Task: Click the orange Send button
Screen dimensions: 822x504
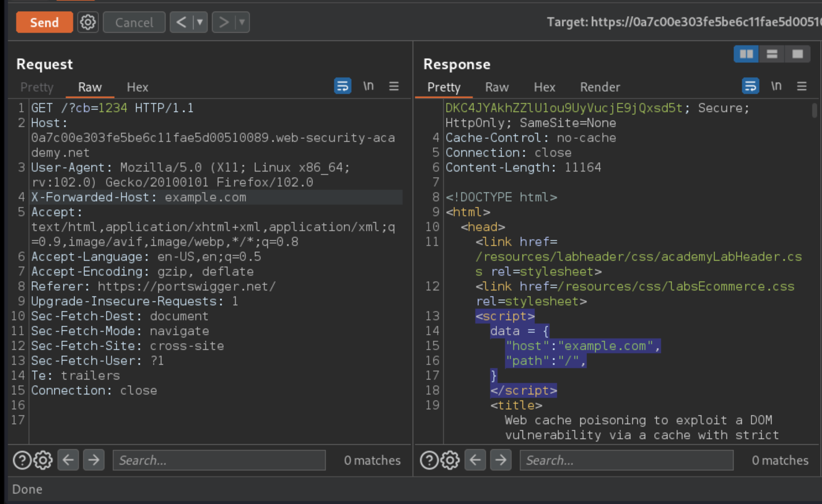Action: tap(44, 22)
